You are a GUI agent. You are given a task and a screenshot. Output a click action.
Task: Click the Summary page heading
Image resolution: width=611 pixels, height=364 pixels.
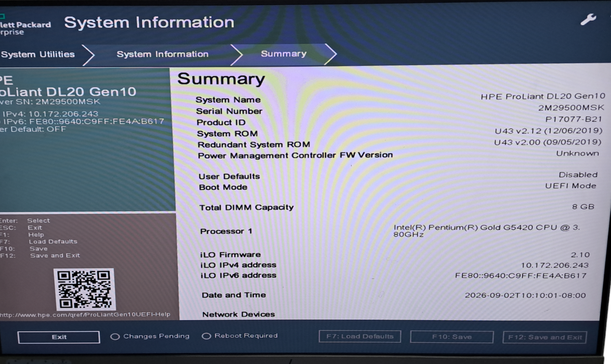(x=221, y=80)
